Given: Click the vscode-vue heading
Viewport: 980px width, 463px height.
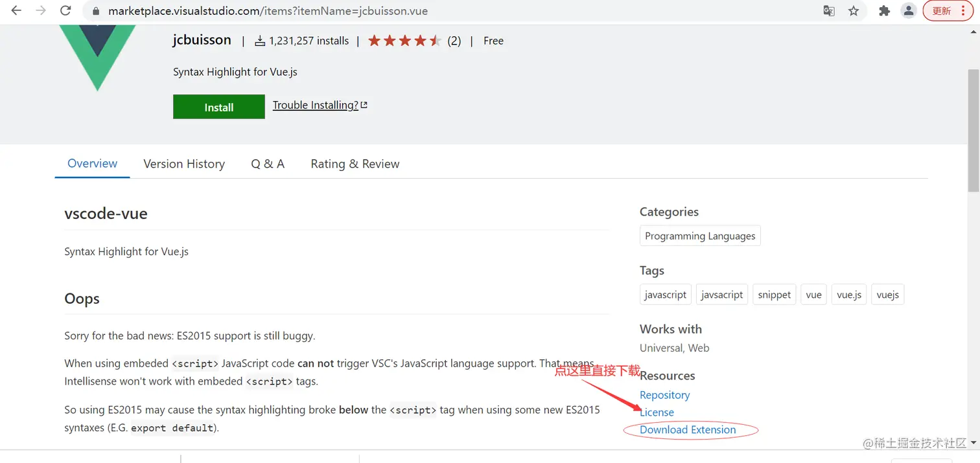Looking at the screenshot, I should pyautogui.click(x=106, y=214).
